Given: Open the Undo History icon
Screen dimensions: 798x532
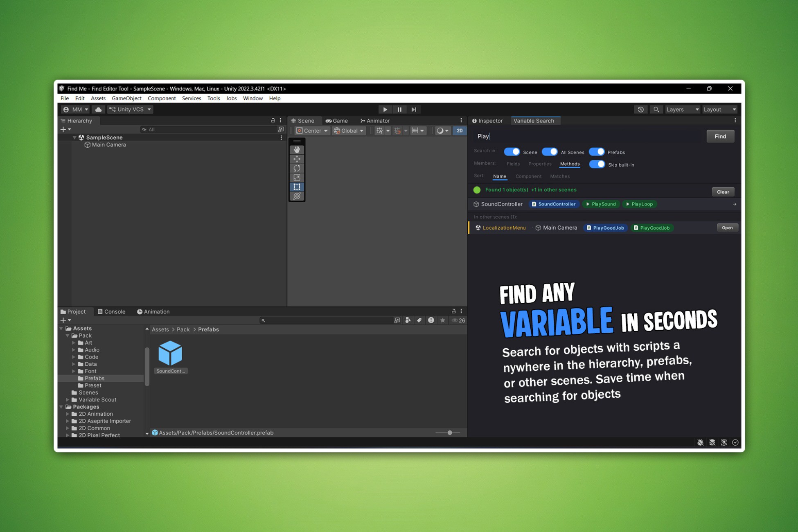Looking at the screenshot, I should click(x=640, y=109).
